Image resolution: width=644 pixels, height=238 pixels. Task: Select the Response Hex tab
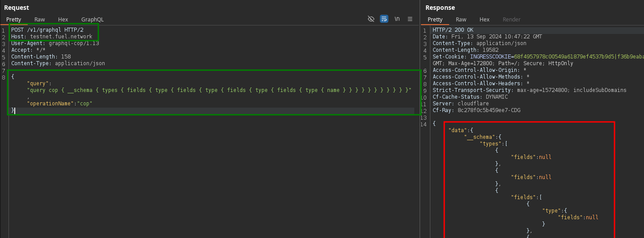[x=484, y=20]
